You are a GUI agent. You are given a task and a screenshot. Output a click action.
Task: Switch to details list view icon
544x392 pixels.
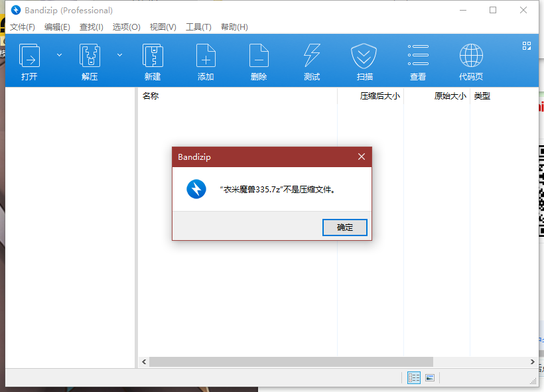pos(413,378)
